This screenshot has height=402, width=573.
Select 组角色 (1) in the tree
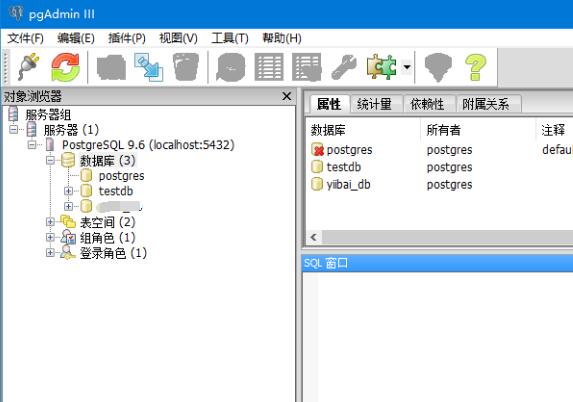point(107,238)
